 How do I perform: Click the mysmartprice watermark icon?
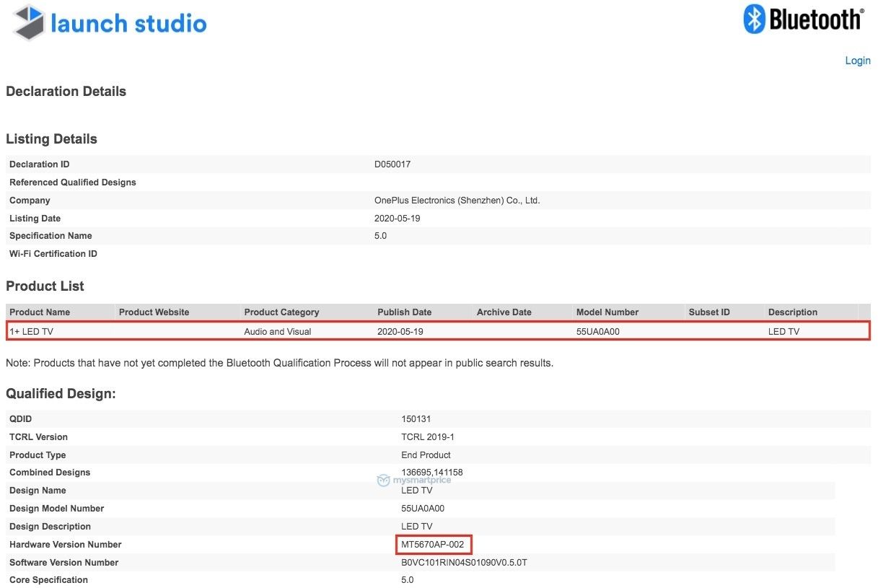[383, 481]
